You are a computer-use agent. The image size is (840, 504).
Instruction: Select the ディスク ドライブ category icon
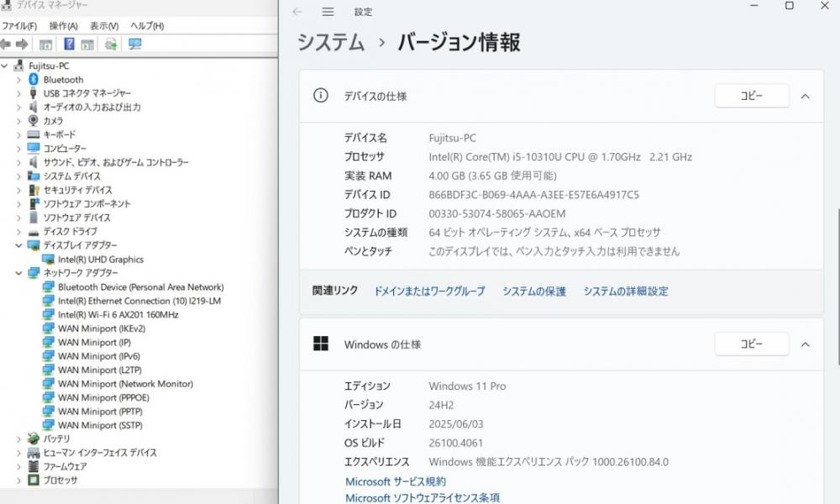[34, 232]
